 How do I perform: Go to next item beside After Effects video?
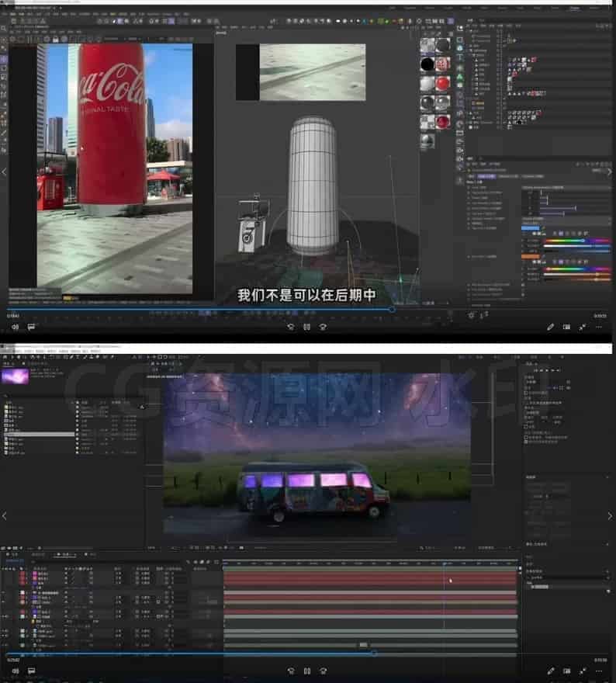point(610,516)
